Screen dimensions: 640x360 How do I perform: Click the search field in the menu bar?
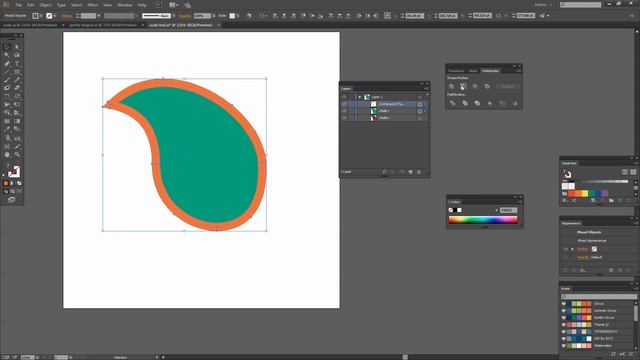click(581, 4)
